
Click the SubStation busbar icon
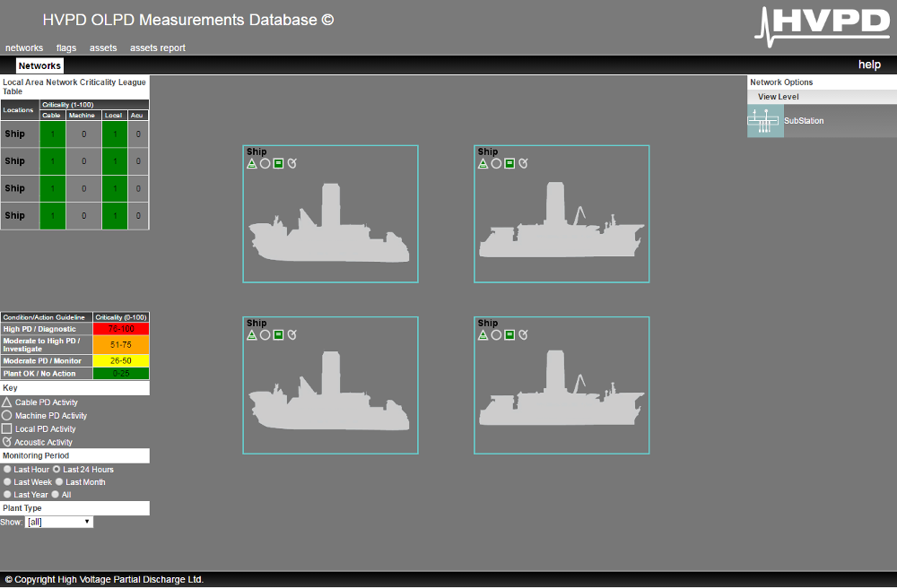pos(765,121)
